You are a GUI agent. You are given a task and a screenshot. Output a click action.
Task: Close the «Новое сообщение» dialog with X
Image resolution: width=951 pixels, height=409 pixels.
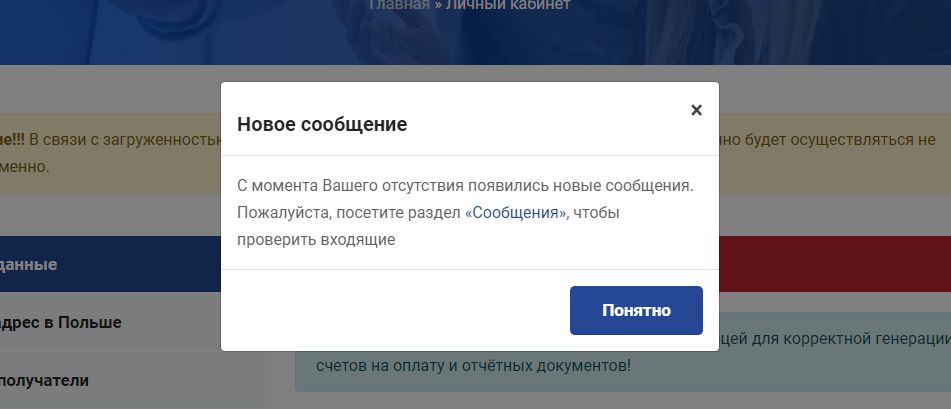click(696, 110)
